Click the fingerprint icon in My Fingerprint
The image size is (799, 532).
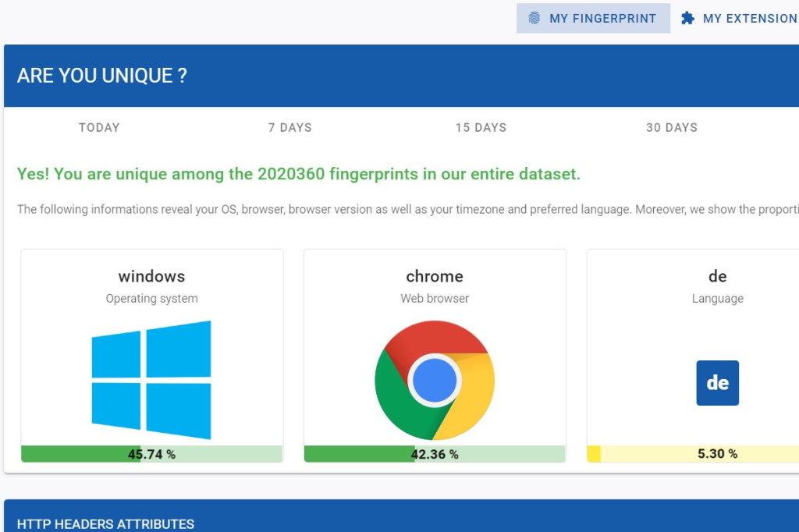coord(534,19)
